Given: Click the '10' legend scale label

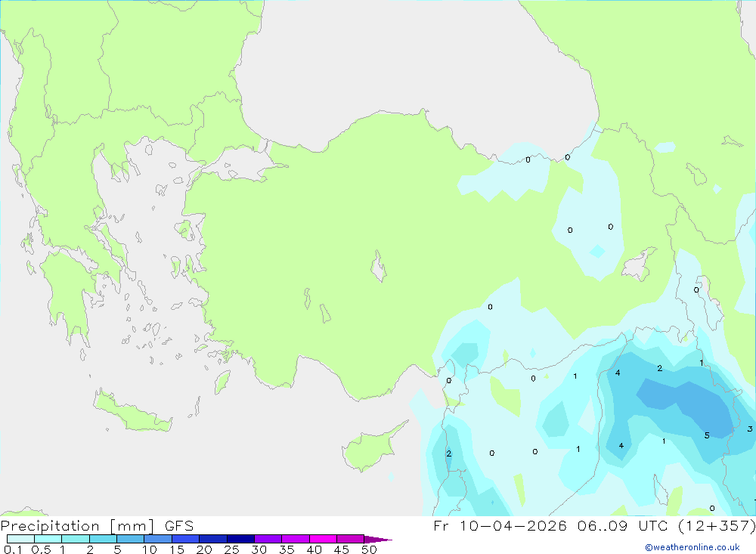Looking at the screenshot, I should click(x=150, y=549).
